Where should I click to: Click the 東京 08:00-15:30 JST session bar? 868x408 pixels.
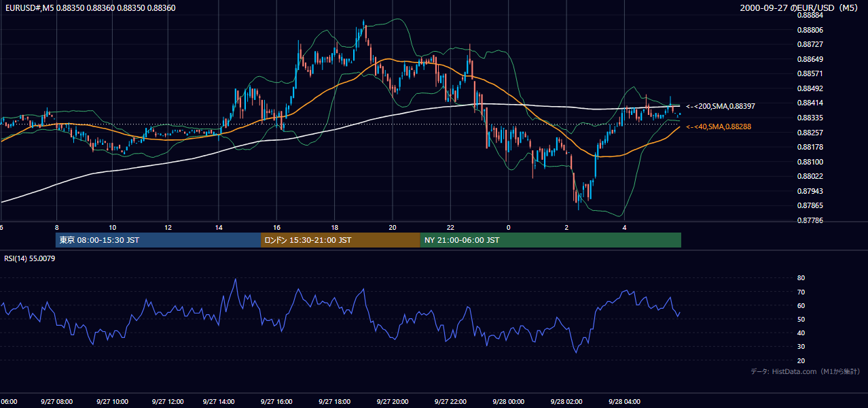[x=158, y=240]
